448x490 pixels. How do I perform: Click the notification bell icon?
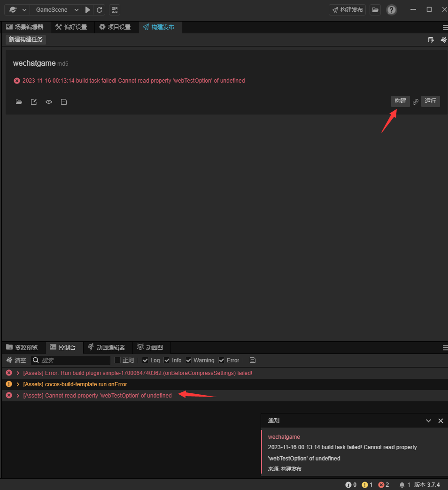pos(402,485)
